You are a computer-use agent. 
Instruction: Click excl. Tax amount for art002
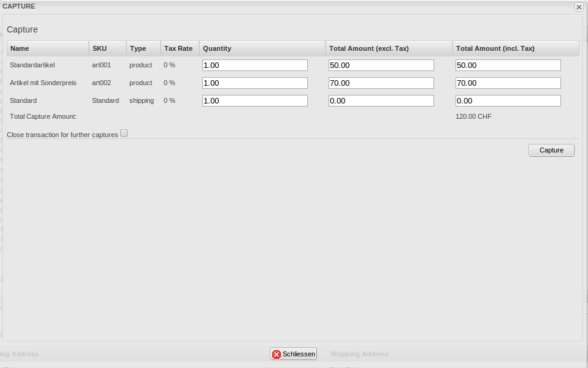(x=381, y=83)
